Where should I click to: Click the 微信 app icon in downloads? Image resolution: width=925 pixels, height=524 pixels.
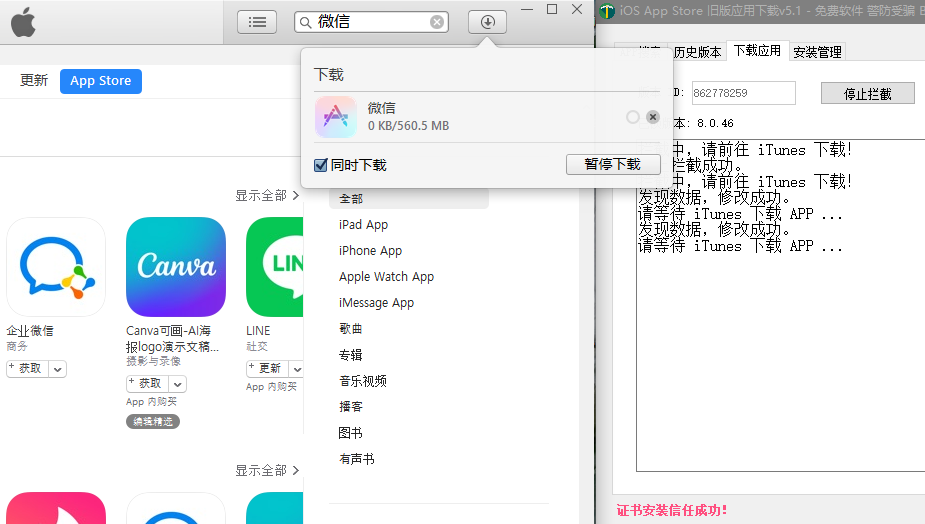(335, 117)
